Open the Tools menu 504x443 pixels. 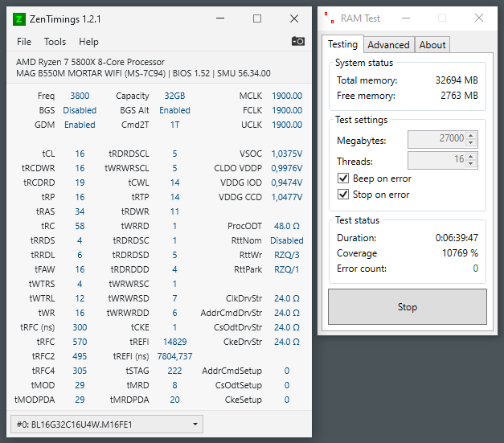[55, 42]
